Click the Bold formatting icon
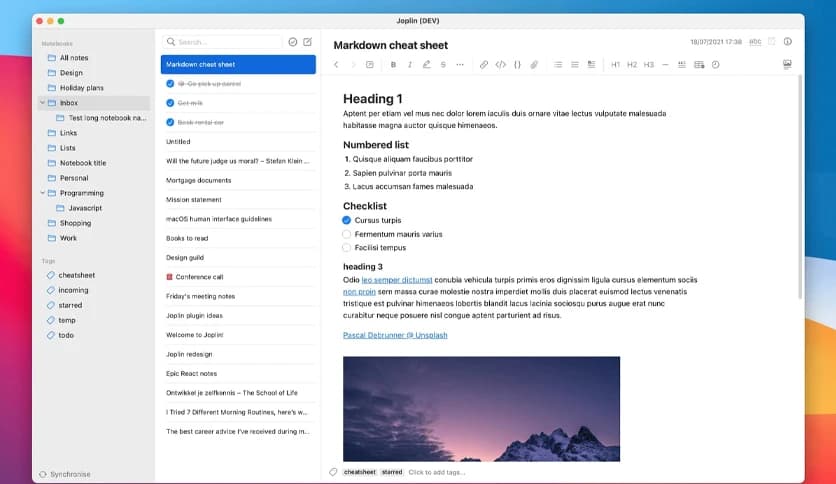 click(394, 64)
